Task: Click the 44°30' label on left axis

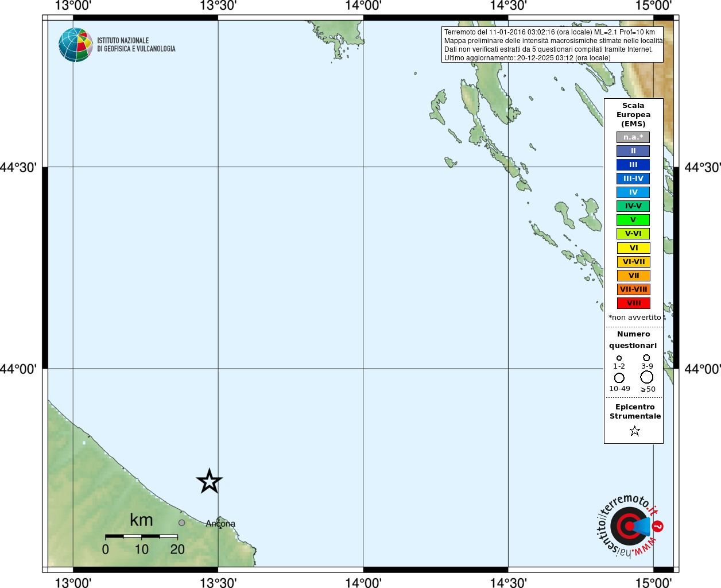Action: coord(18,167)
